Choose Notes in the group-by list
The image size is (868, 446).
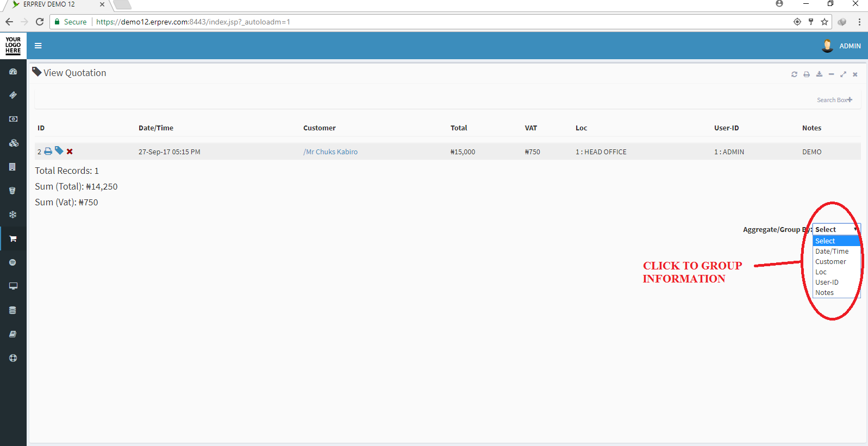coord(836,292)
